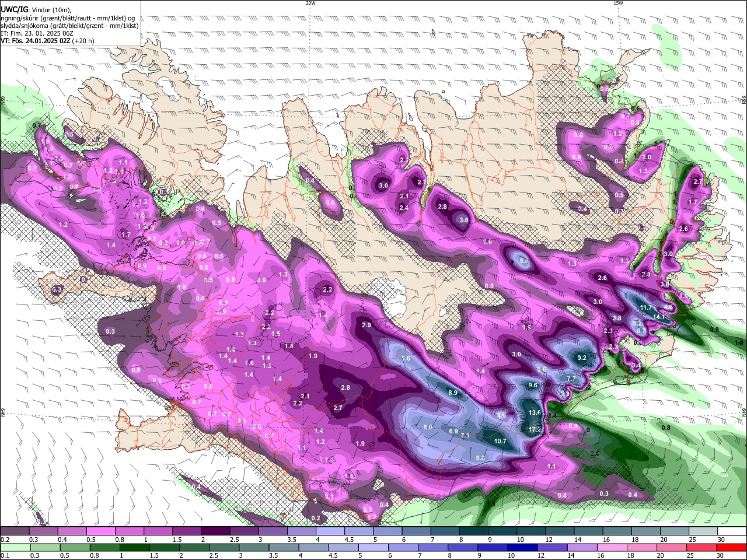Click the 20W longitude label
The image size is (747, 560).
click(310, 3)
